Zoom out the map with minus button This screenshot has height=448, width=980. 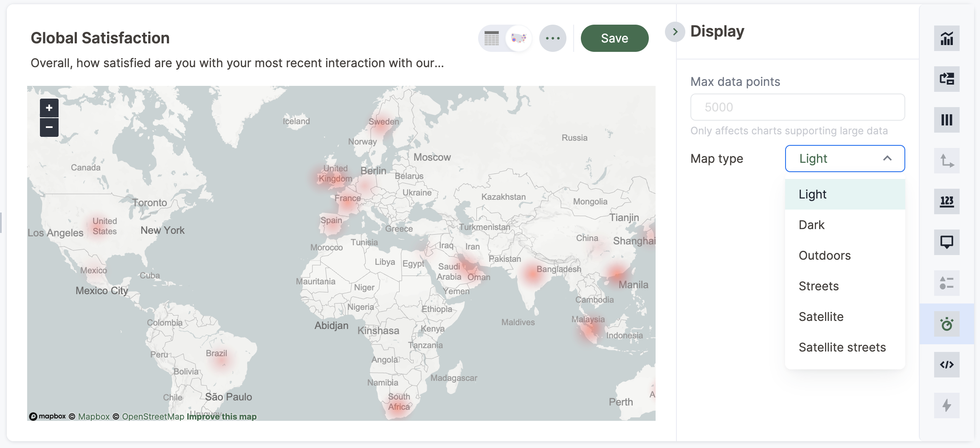(x=49, y=127)
